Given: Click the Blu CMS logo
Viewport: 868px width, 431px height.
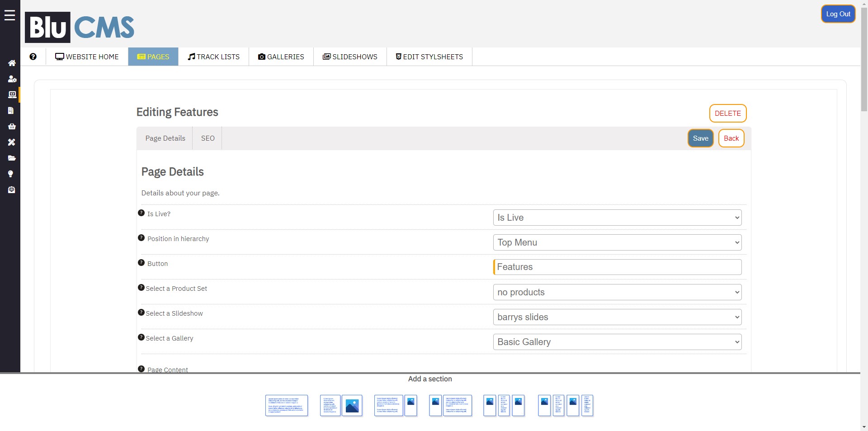Looking at the screenshot, I should point(80,27).
